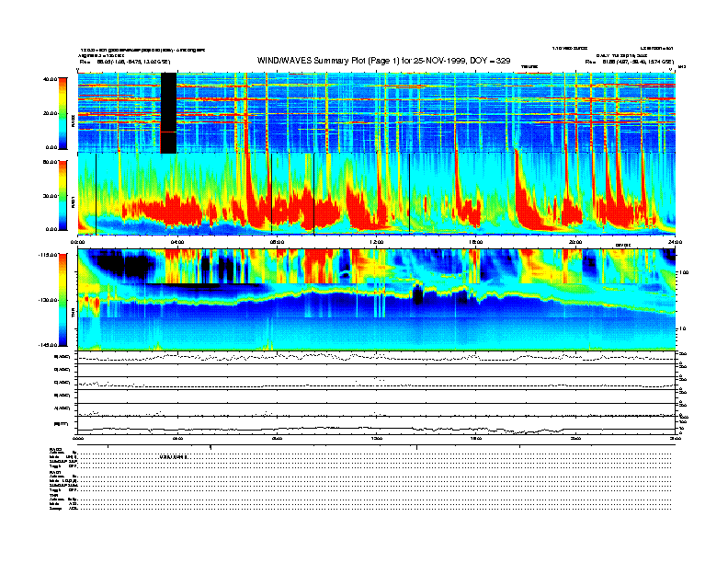The height and width of the screenshot is (563, 728).
Task: Click the top-right position readout line above RAD2
Action: pyautogui.click(x=630, y=62)
